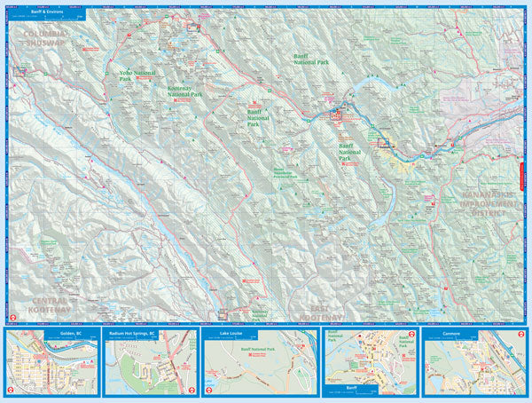Click the 'COLUMBIA SHUSWAP' region label
Image resolution: width=532 pixels, height=403 pixels.
[44, 38]
